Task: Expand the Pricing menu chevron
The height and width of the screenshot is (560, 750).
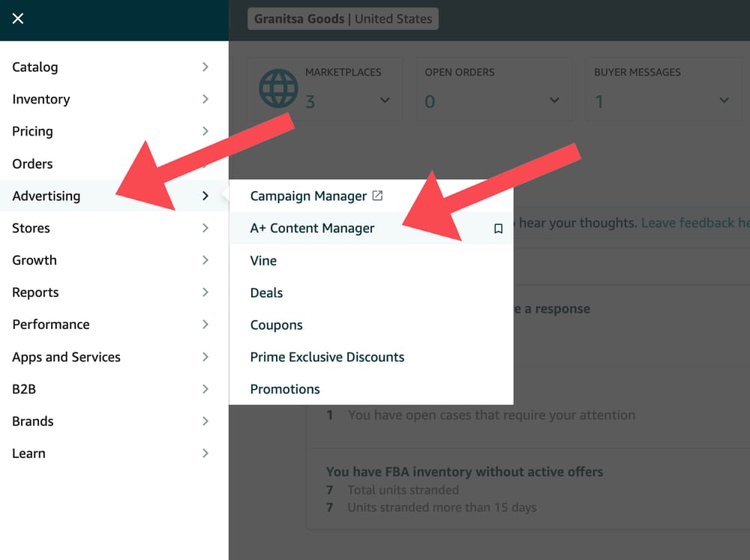Action: 205,131
